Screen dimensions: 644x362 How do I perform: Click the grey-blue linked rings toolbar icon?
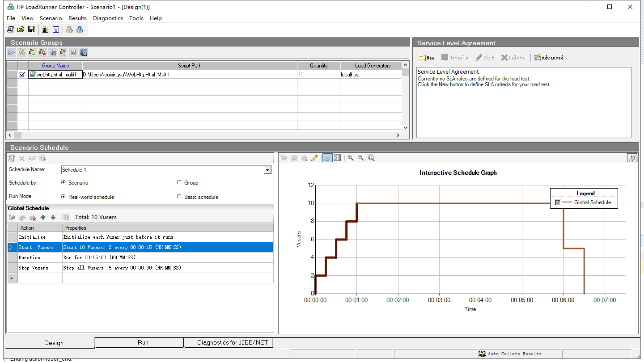[x=80, y=29]
